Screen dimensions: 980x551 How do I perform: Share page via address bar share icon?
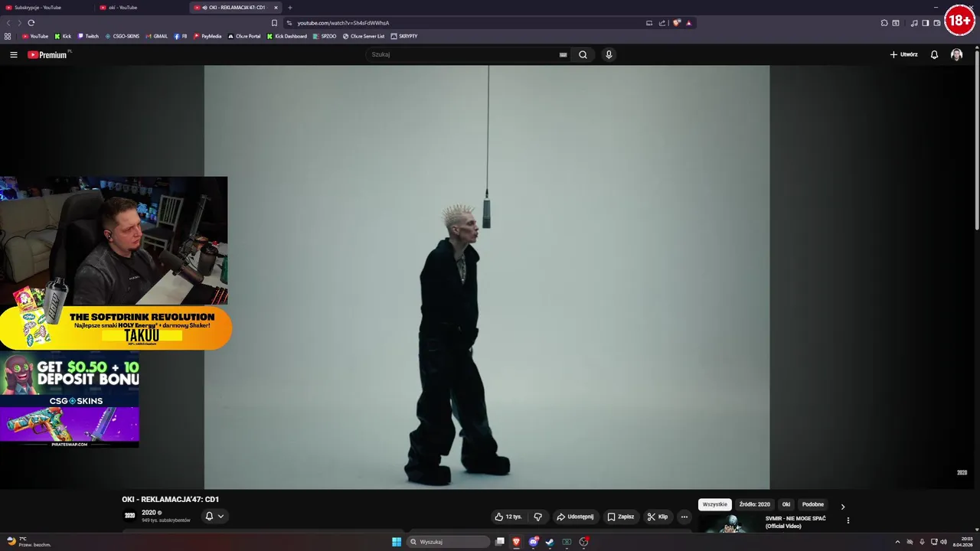pos(661,23)
